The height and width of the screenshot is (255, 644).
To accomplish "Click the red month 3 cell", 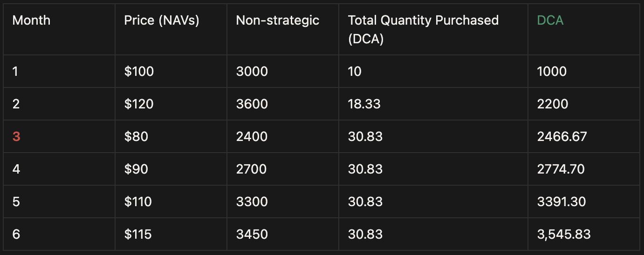I will 16,136.
